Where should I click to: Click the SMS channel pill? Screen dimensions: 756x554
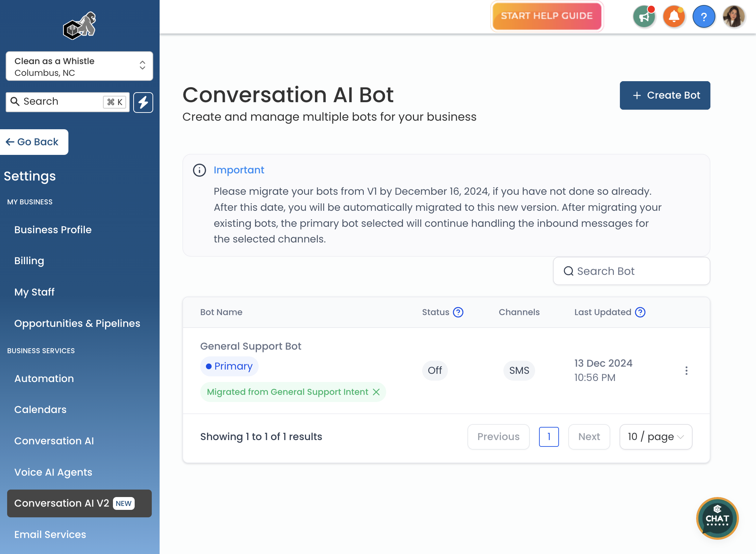tap(519, 371)
